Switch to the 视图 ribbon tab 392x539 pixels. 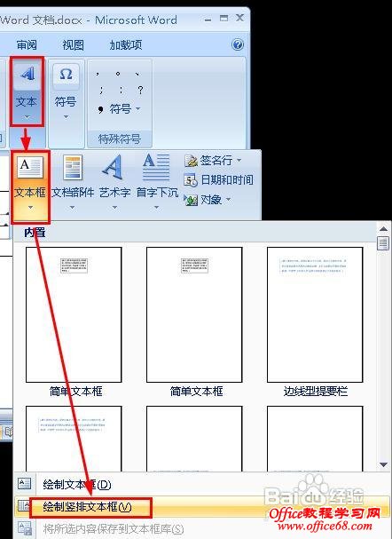pos(73,44)
